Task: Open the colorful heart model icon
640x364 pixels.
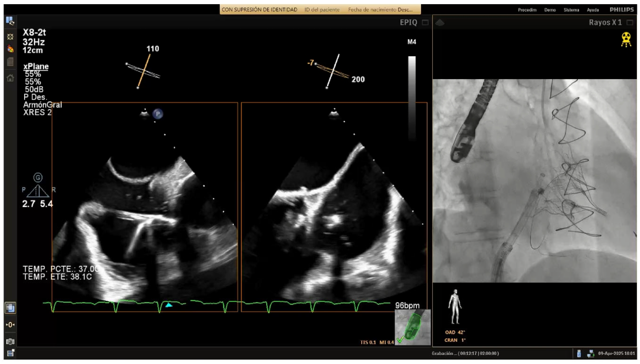Action: coord(10,49)
